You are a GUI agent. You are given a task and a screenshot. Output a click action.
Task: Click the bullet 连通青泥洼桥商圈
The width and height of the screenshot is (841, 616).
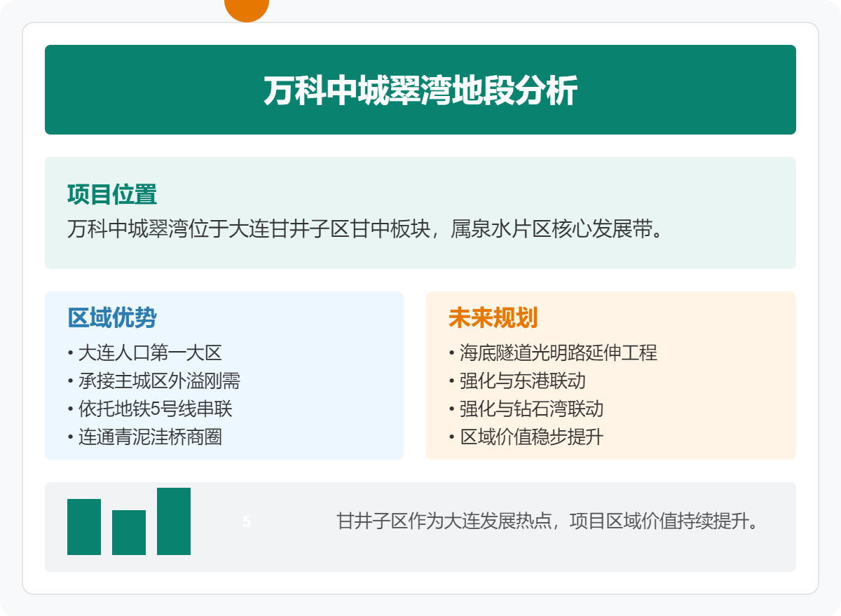point(144,437)
